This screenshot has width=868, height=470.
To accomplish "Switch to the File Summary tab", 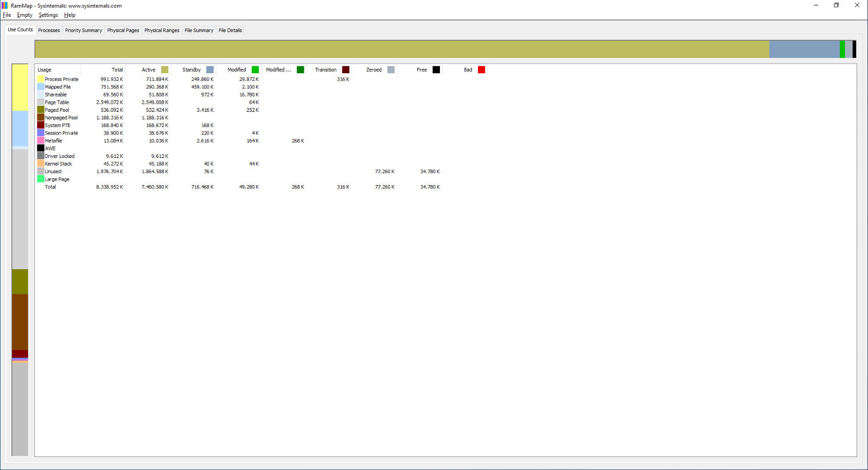I will [x=199, y=30].
